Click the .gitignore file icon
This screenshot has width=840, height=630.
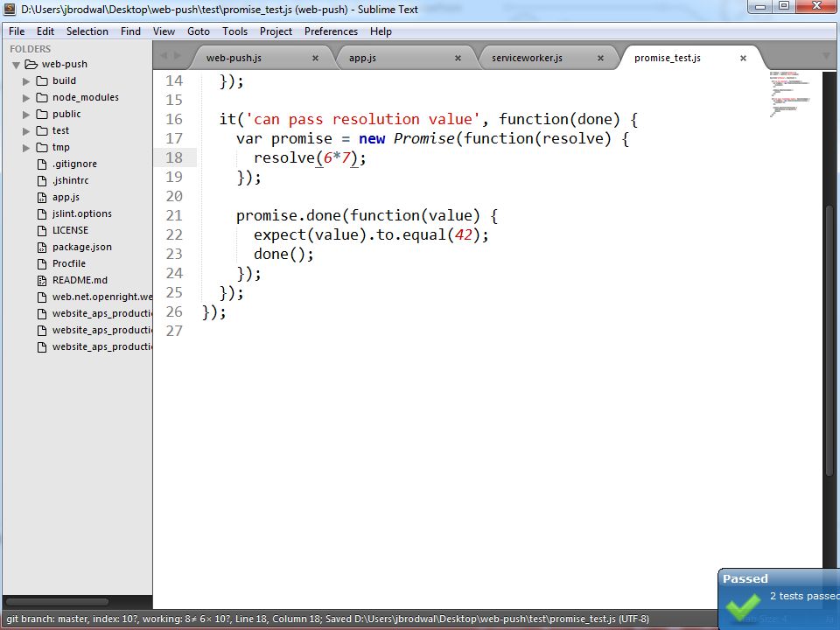[x=42, y=164]
